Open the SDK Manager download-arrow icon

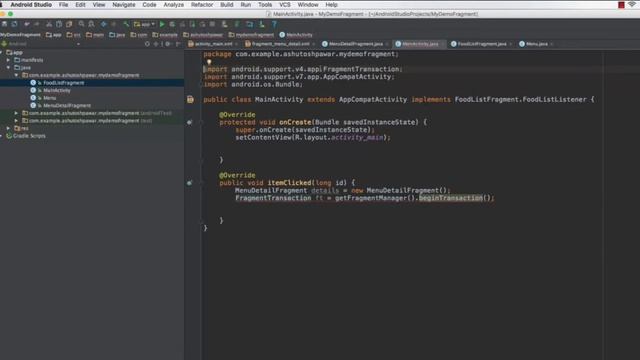(262, 24)
